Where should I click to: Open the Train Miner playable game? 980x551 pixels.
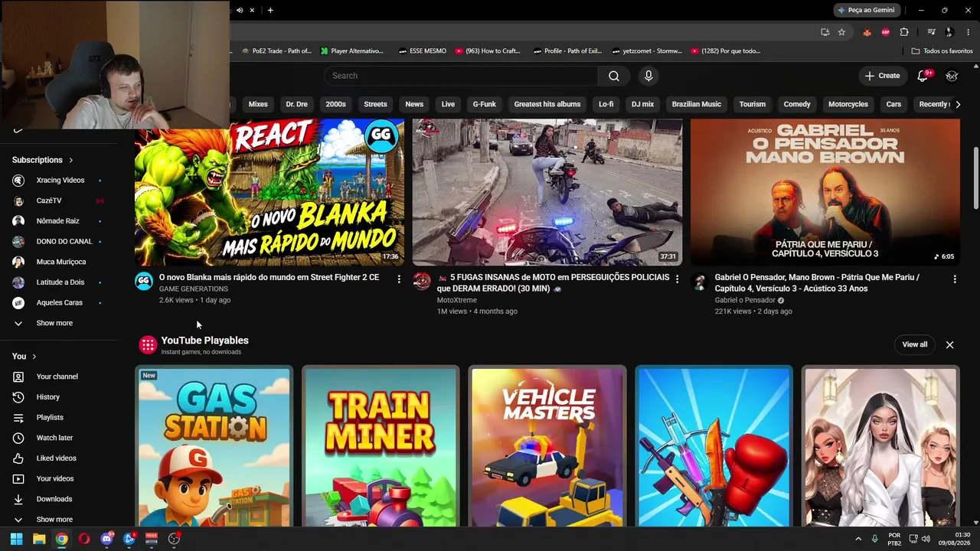(381, 447)
